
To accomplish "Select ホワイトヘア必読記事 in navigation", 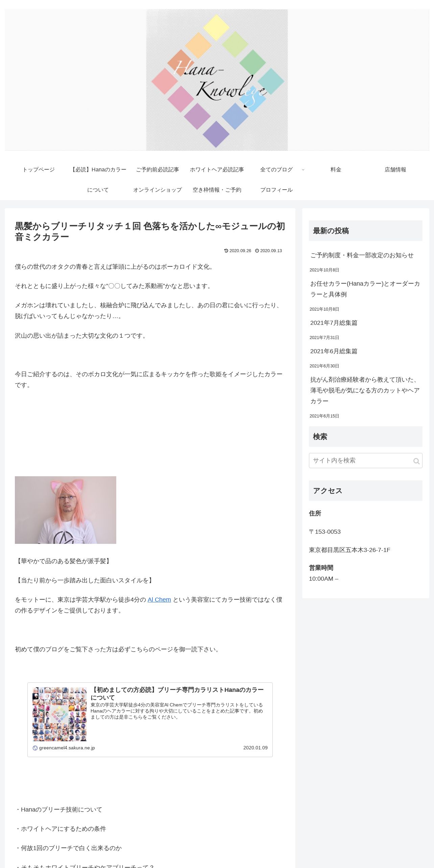I will point(217,170).
